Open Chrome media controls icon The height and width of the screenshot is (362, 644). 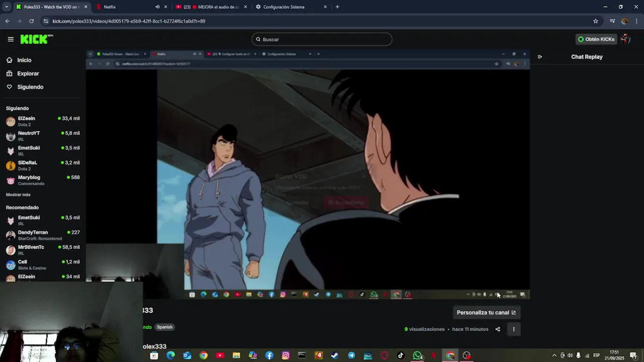612,21
